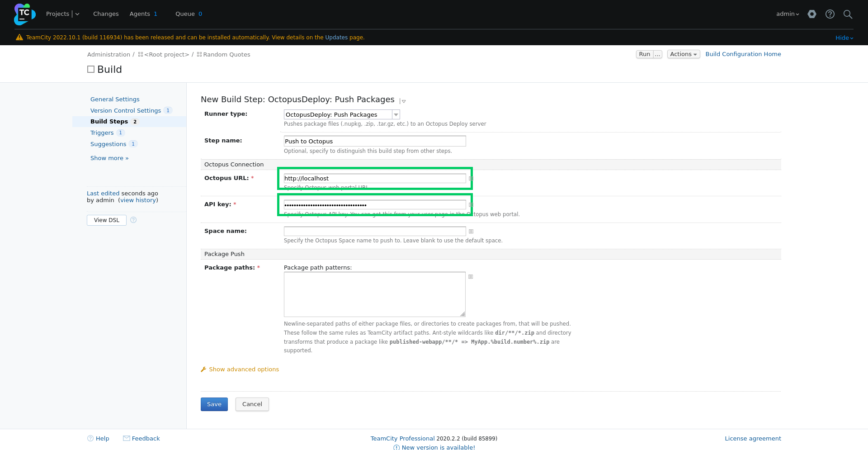Open the view history link

(x=138, y=200)
